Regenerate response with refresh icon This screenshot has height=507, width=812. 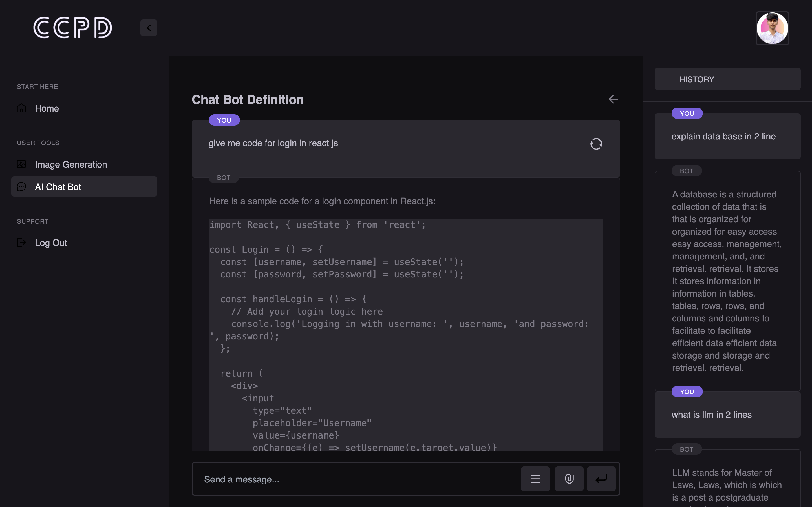click(x=596, y=144)
